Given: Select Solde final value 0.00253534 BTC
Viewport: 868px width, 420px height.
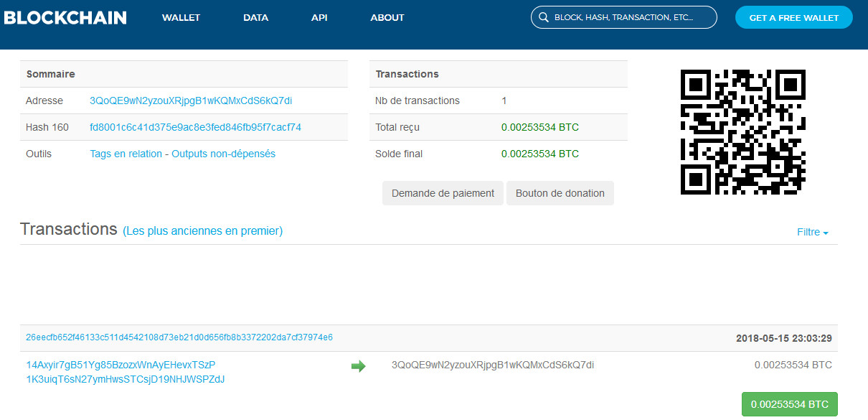Looking at the screenshot, I should pyautogui.click(x=540, y=154).
